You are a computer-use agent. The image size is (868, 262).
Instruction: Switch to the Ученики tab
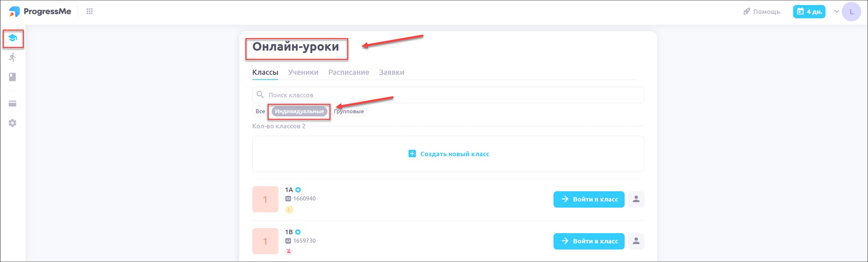pos(303,72)
